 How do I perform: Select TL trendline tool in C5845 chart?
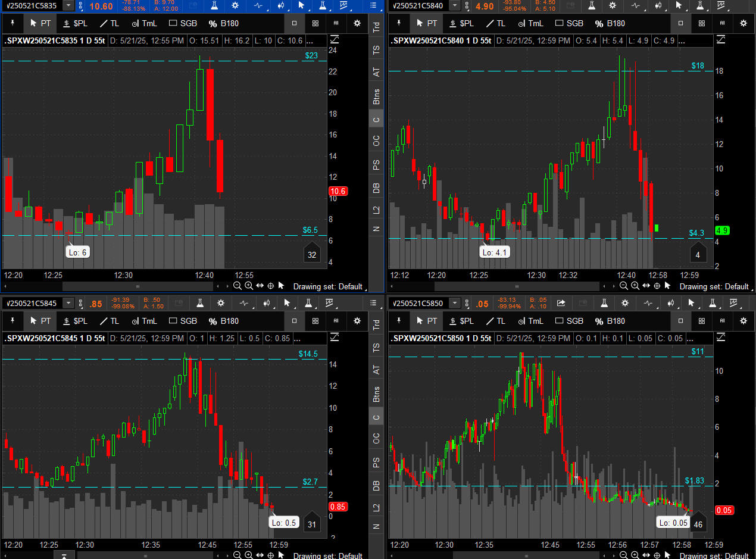[111, 321]
